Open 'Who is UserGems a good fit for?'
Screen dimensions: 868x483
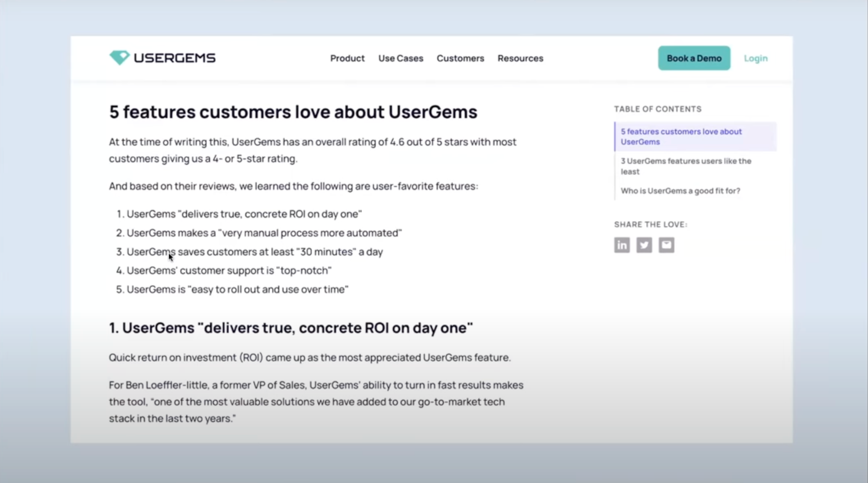pyautogui.click(x=680, y=191)
